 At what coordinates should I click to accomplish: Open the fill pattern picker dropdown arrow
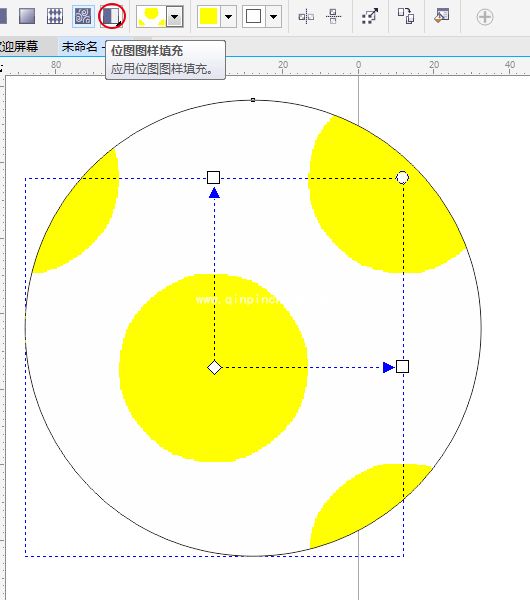coord(174,17)
